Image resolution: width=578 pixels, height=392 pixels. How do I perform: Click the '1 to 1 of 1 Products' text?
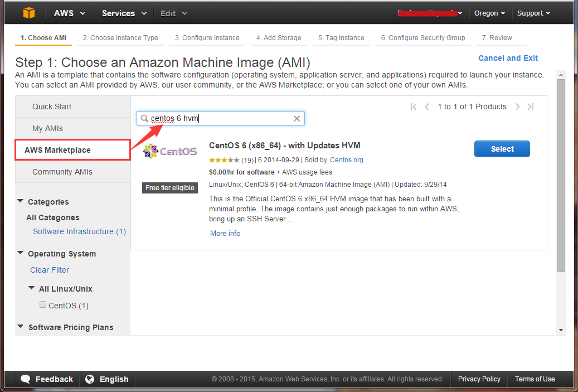pyautogui.click(x=472, y=107)
